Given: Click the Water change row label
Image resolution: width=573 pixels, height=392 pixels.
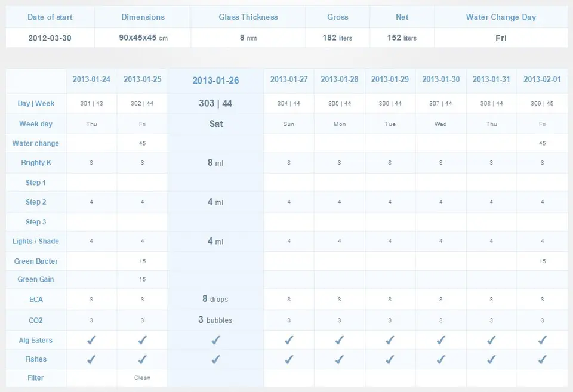Looking at the screenshot, I should coord(35,143).
